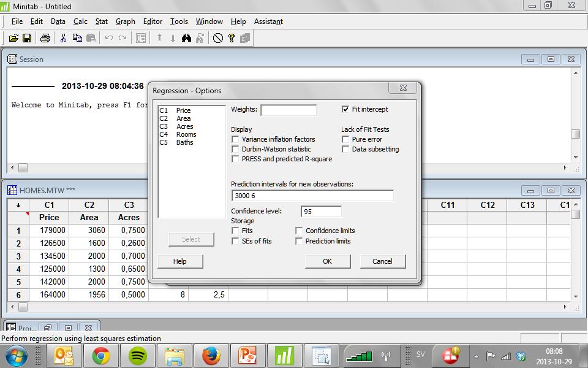The height and width of the screenshot is (368, 588).
Task: Click the Print Window toolbar icon
Action: pyautogui.click(x=45, y=38)
